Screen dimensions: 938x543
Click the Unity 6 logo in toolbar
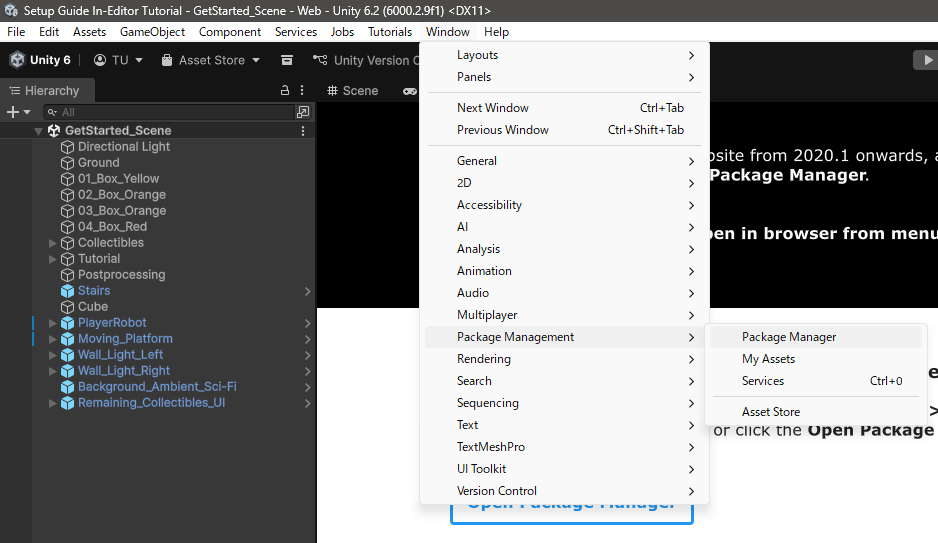tap(18, 60)
